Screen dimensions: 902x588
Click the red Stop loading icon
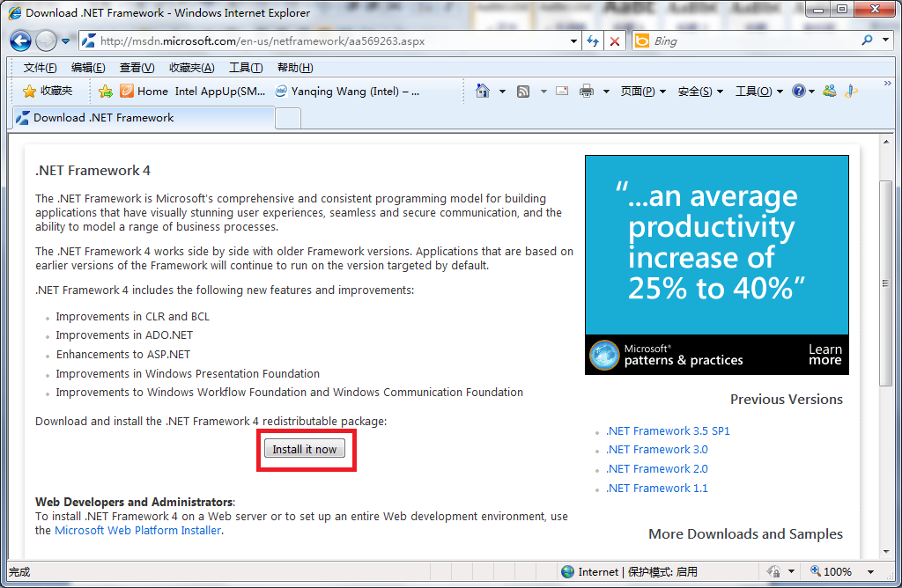615,41
